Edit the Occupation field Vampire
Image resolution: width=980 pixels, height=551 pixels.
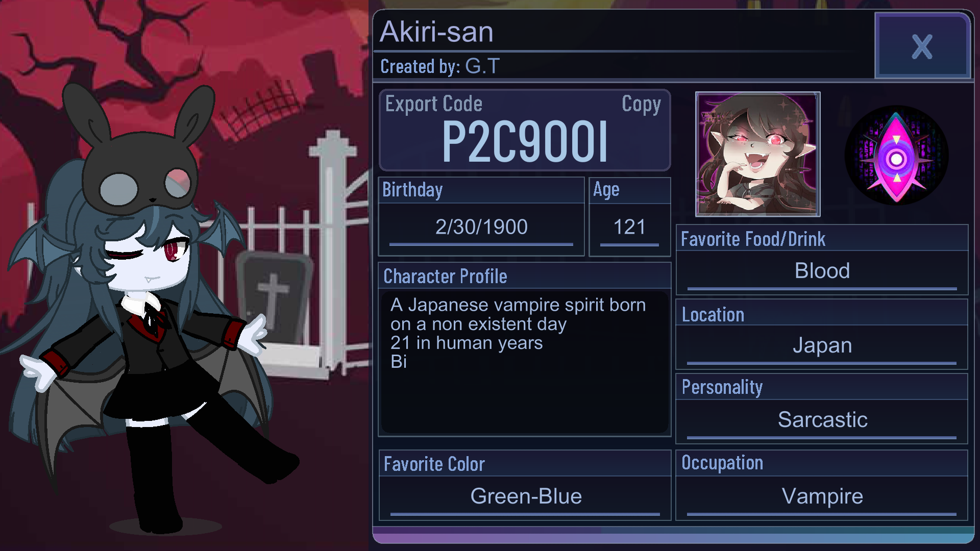click(x=822, y=496)
